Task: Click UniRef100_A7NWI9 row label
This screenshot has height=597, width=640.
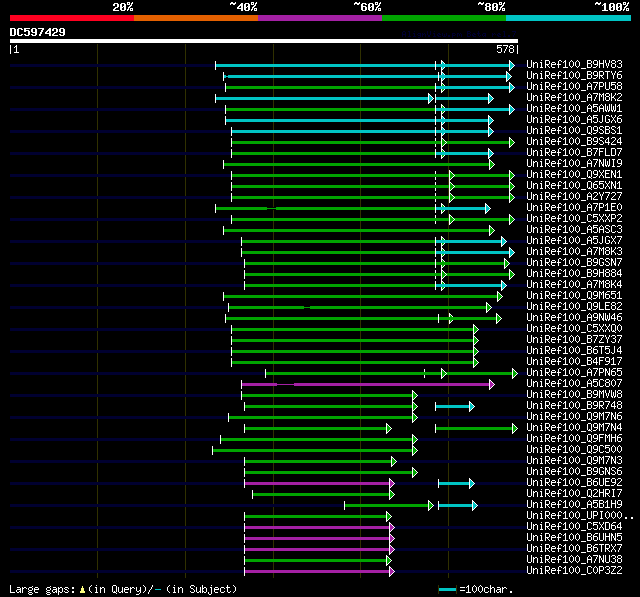Action: click(x=574, y=164)
